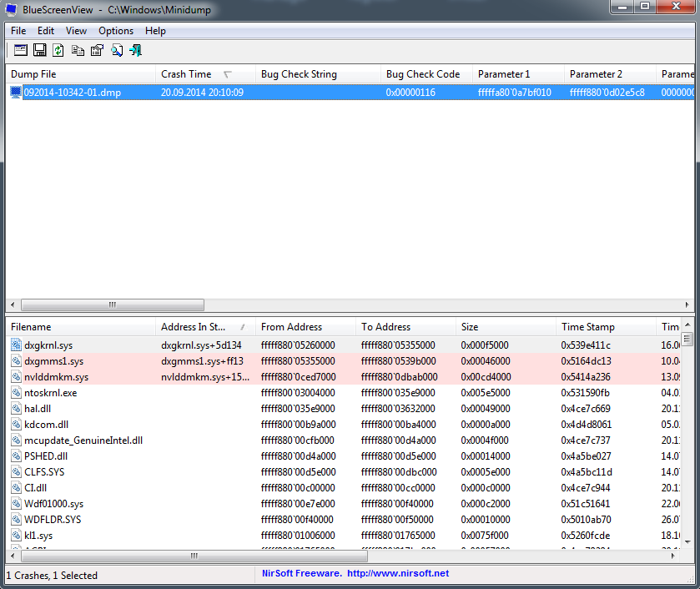Image resolution: width=700 pixels, height=589 pixels.
Task: Sort by the To Address column header
Action: (x=405, y=327)
